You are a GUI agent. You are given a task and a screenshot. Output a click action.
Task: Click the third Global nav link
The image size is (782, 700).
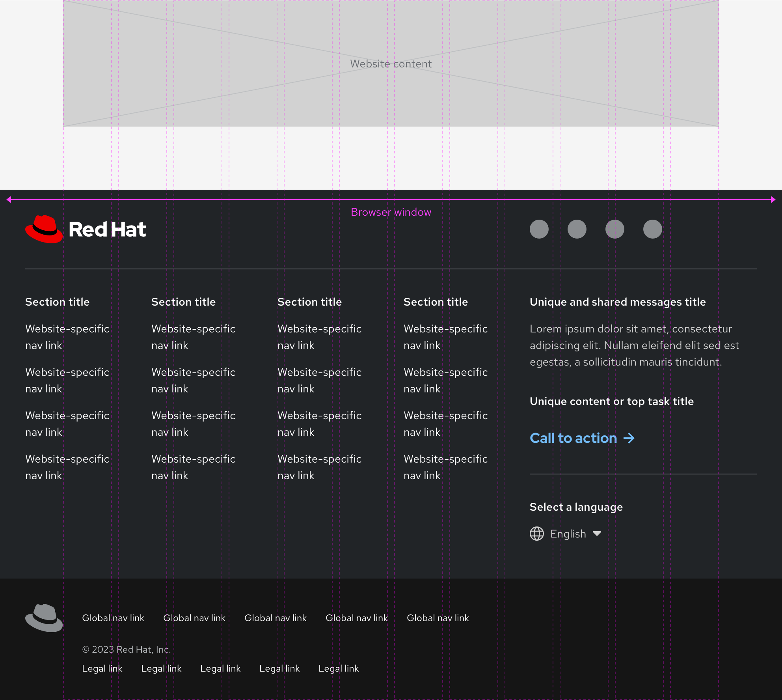click(x=275, y=618)
